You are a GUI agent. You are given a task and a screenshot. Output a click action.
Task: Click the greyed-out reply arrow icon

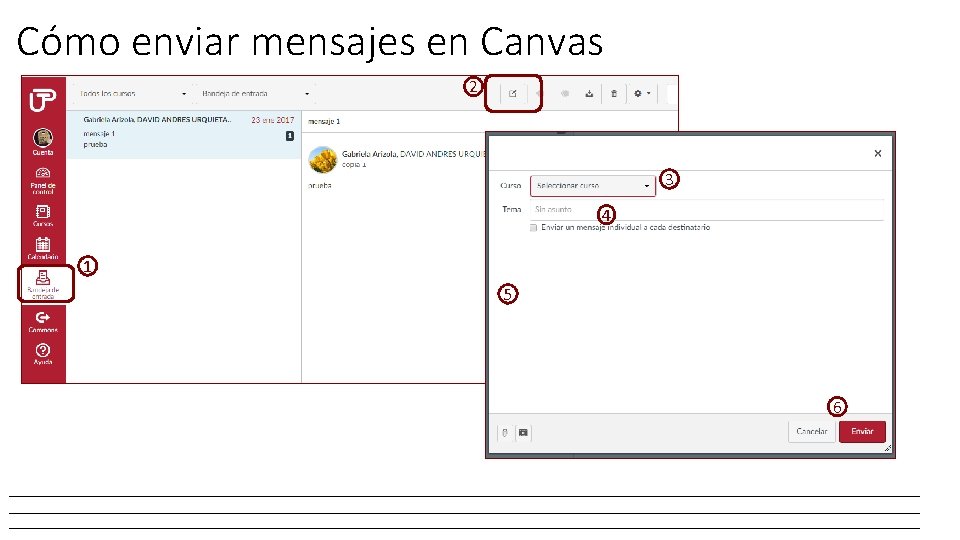click(x=539, y=94)
